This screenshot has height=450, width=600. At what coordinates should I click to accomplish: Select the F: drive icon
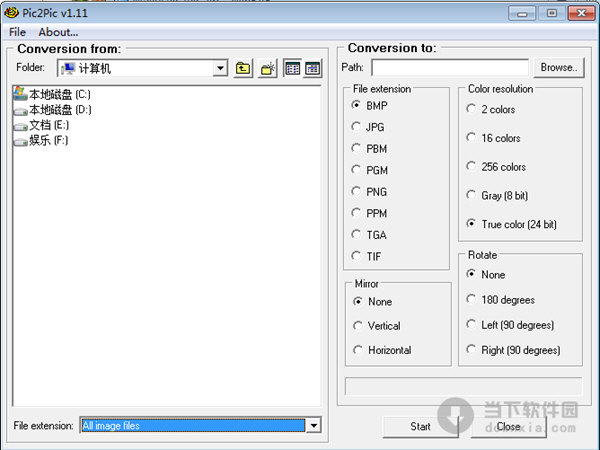point(20,141)
